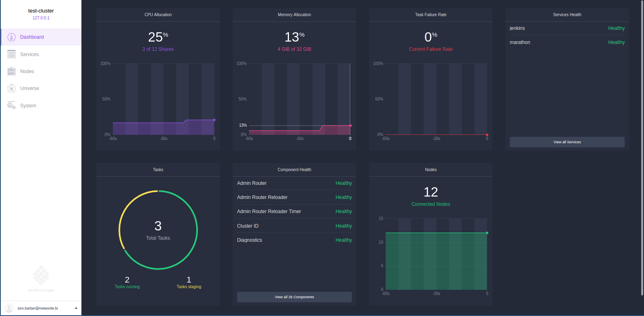Open the Universe section
This screenshot has width=644, height=316.
point(29,88)
